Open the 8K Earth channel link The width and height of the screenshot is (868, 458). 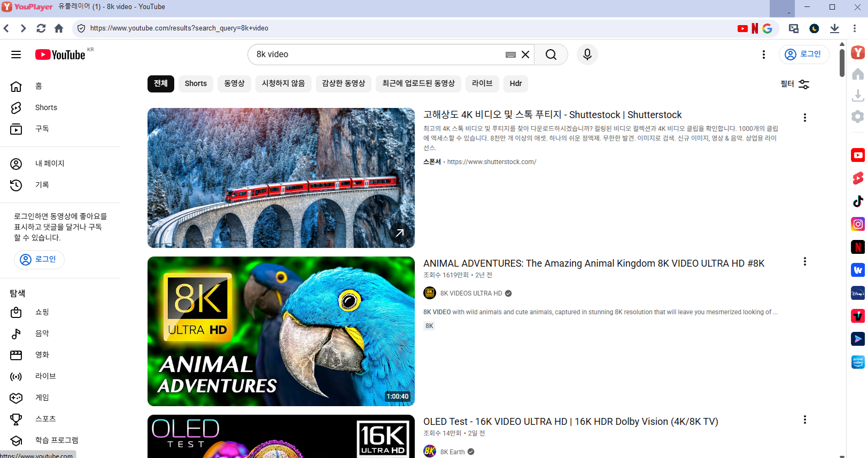[452, 452]
